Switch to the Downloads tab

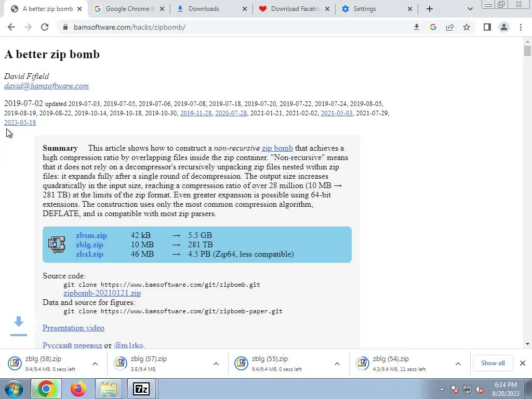pos(211,9)
